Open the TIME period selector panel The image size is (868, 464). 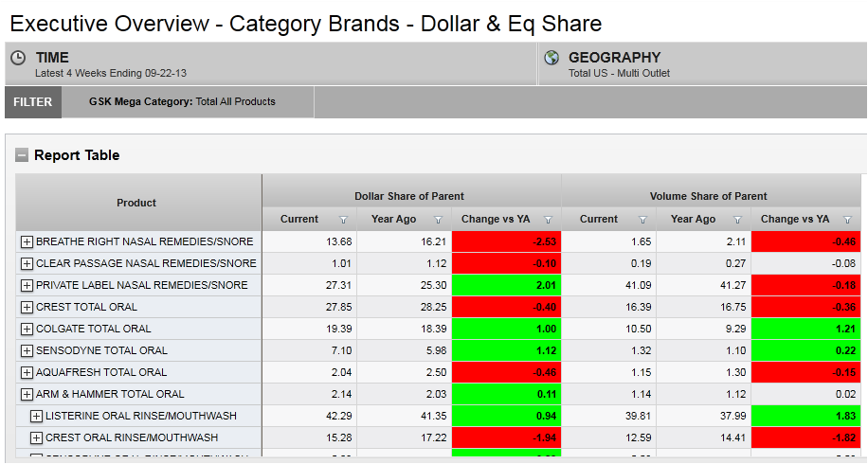(x=270, y=63)
